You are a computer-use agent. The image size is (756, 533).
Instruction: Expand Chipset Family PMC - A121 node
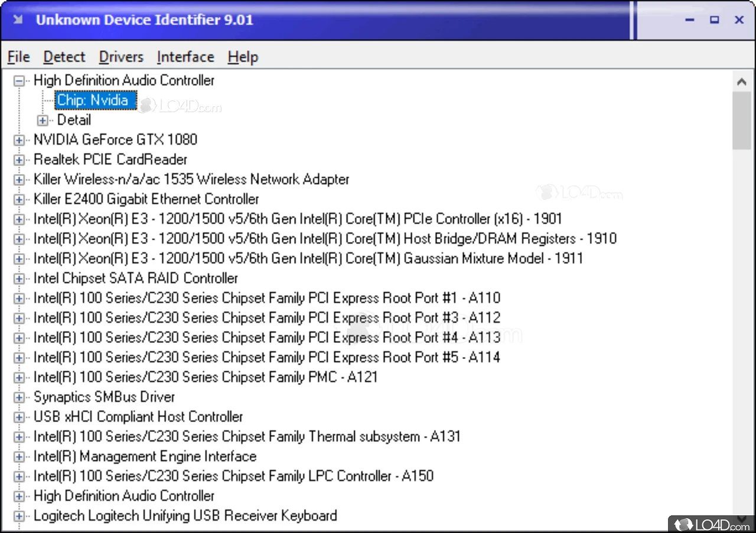point(19,378)
